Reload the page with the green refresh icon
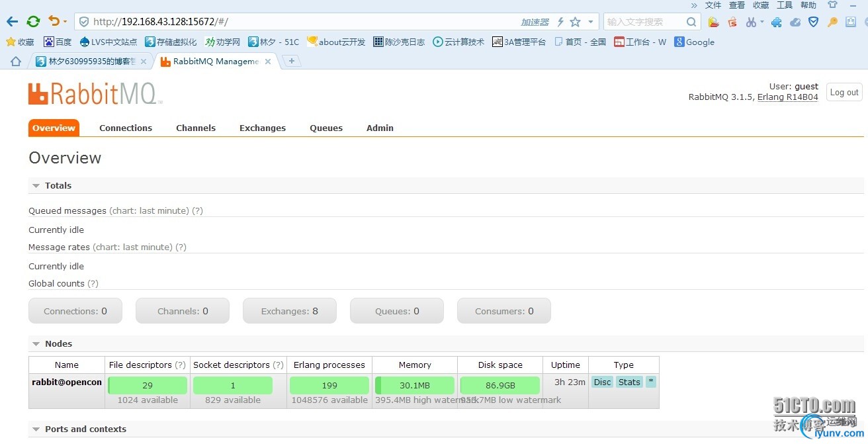Screen dimensions: 868x444 point(33,22)
